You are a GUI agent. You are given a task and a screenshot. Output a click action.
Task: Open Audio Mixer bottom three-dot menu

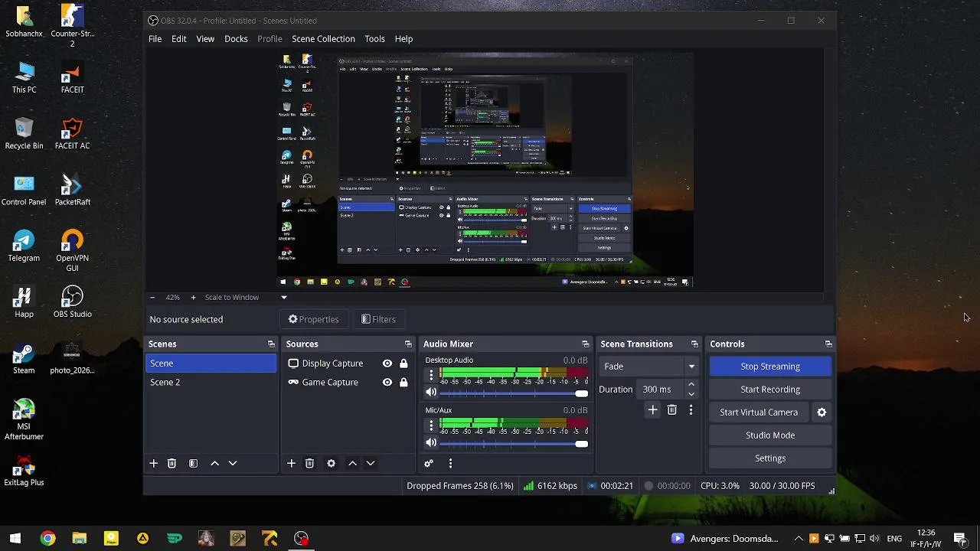[450, 463]
